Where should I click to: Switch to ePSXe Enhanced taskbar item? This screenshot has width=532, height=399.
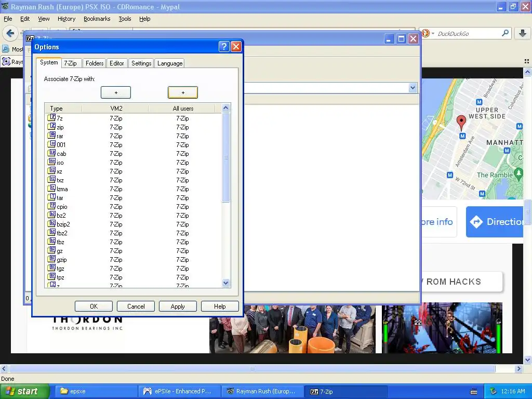click(x=180, y=392)
